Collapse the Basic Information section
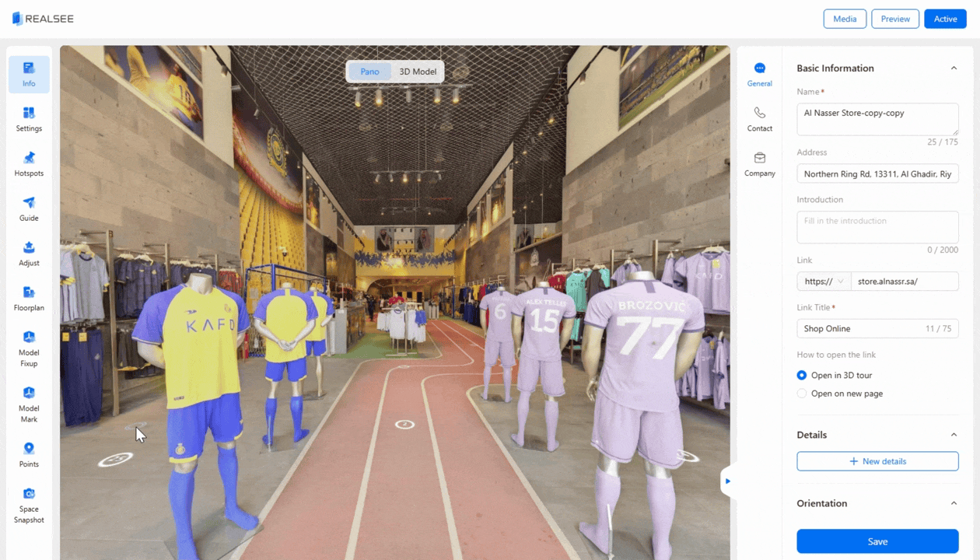Viewport: 980px width, 560px height. [x=954, y=68]
